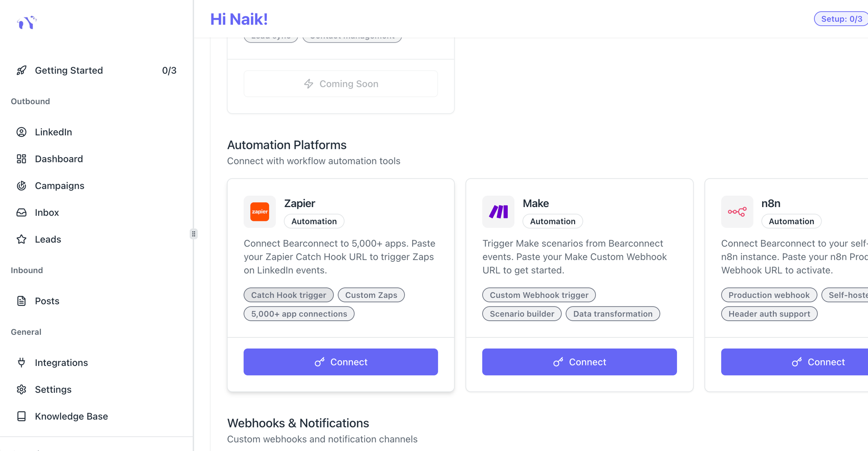Click the Bearconnect logo icon
The width and height of the screenshot is (868, 451).
pyautogui.click(x=27, y=22)
